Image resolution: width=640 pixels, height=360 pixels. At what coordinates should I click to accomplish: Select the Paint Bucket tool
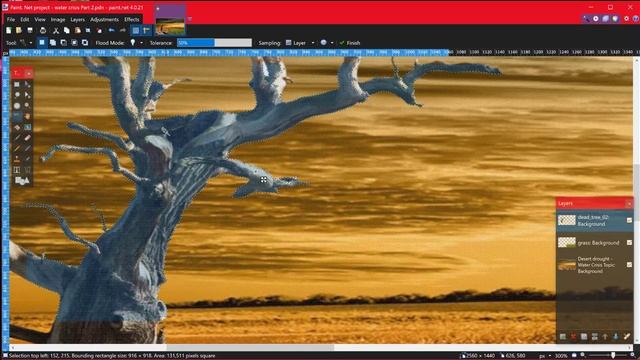coord(17,127)
